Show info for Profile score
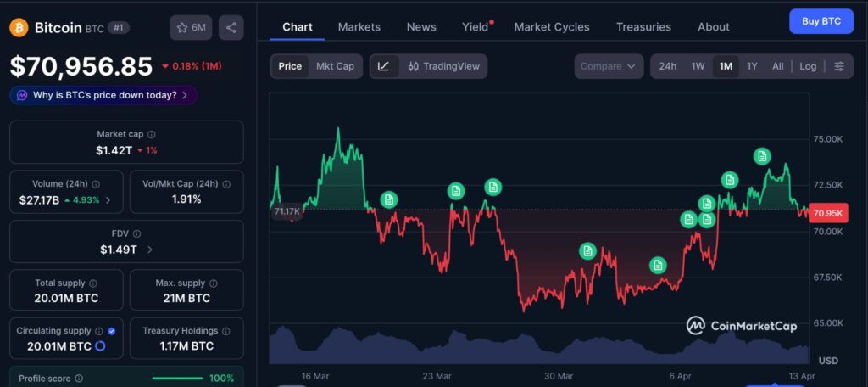This screenshot has width=868, height=387. pos(79,379)
